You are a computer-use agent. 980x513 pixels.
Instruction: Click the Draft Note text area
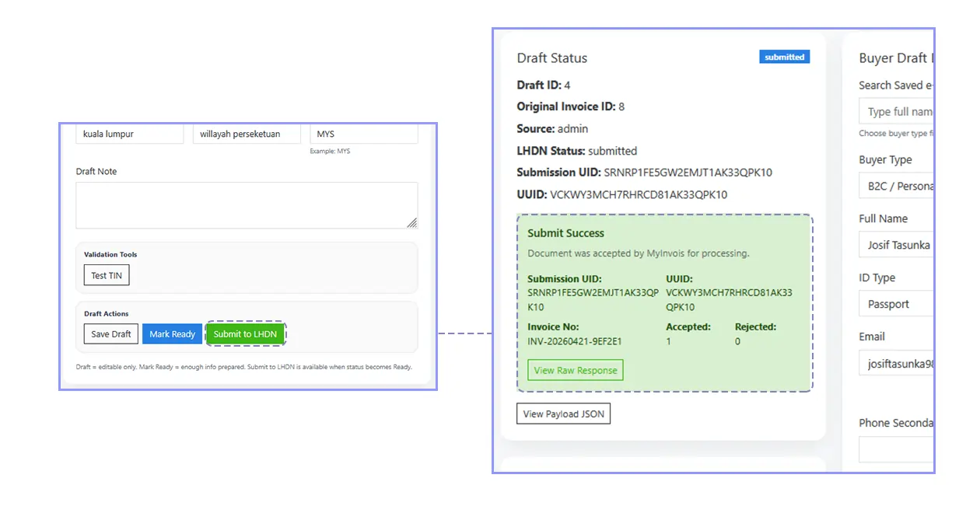(x=247, y=204)
